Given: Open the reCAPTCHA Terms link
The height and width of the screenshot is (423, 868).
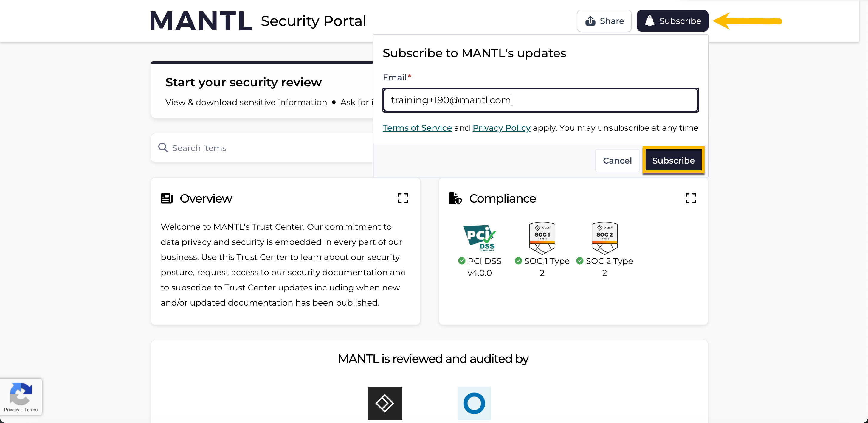Looking at the screenshot, I should pyautogui.click(x=31, y=410).
